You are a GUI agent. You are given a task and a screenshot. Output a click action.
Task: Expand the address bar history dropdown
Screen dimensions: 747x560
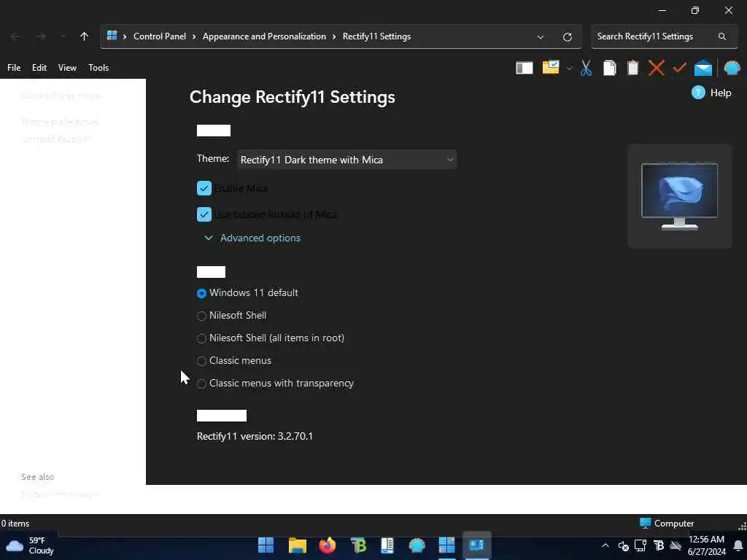pyautogui.click(x=541, y=37)
